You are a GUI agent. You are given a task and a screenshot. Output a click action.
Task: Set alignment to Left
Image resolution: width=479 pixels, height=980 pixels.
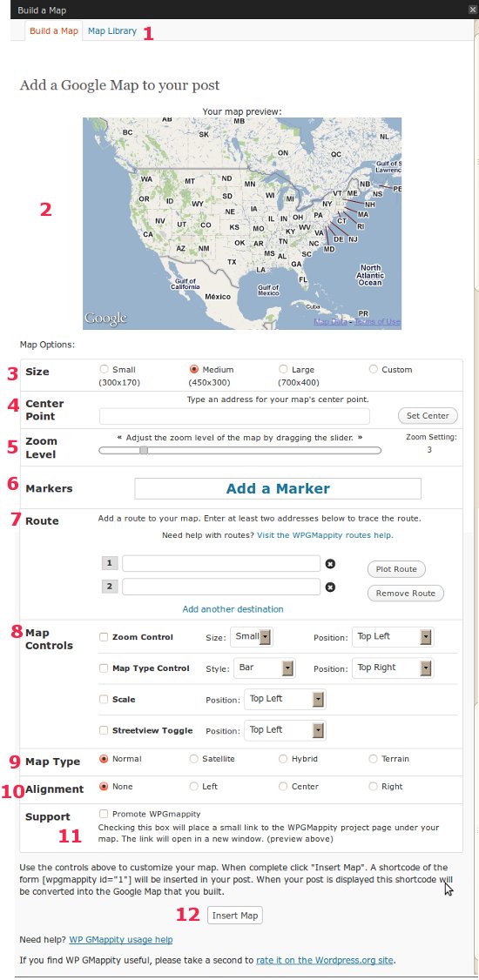tap(194, 786)
